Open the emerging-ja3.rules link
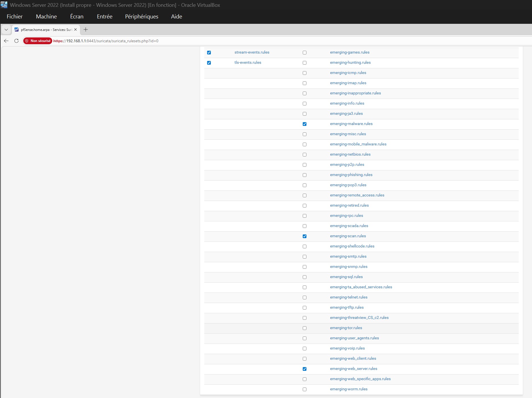The width and height of the screenshot is (532, 398). (346, 113)
